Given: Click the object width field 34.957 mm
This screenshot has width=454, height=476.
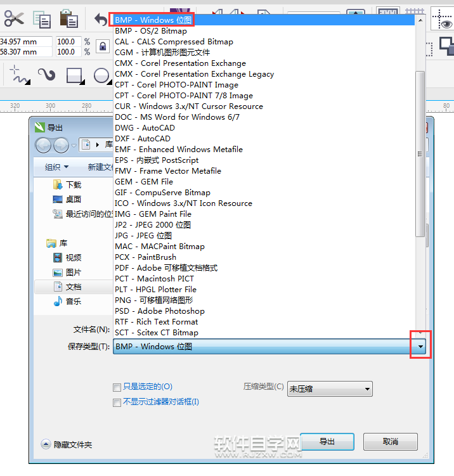Looking at the screenshot, I should [26, 42].
